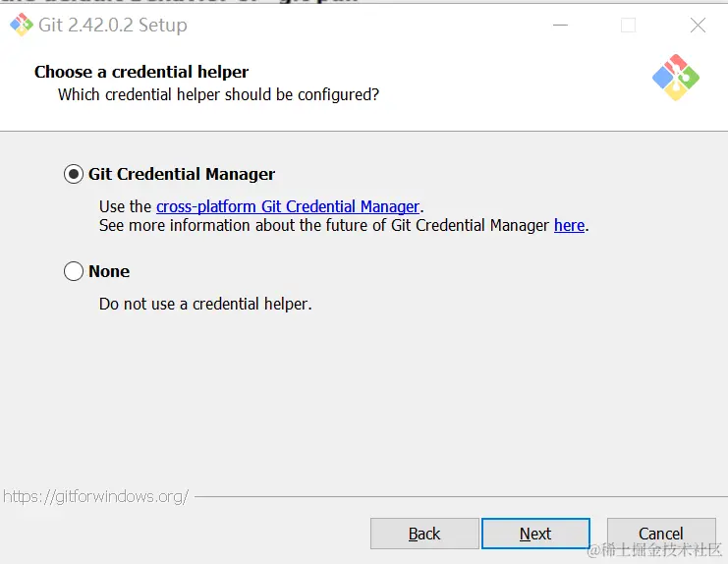Open the cross-platform Git Credential Manager link
Image resolution: width=728 pixels, height=564 pixels.
[x=288, y=206]
